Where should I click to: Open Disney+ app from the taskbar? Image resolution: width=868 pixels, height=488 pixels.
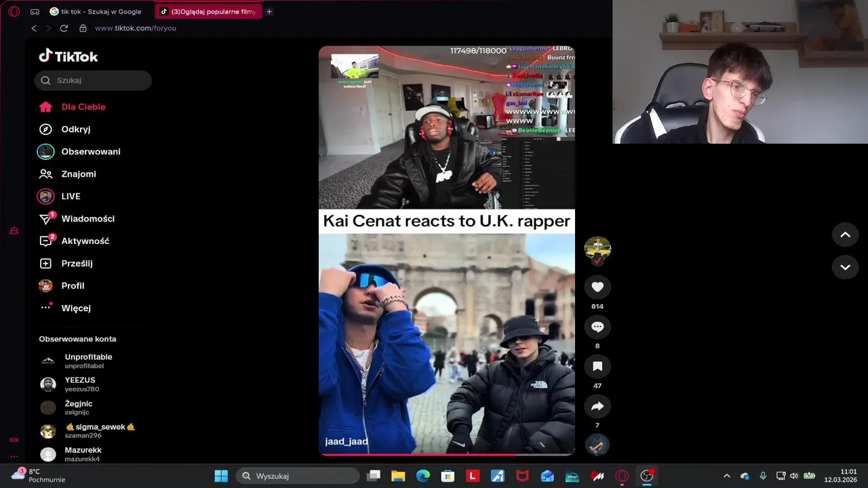(572, 476)
